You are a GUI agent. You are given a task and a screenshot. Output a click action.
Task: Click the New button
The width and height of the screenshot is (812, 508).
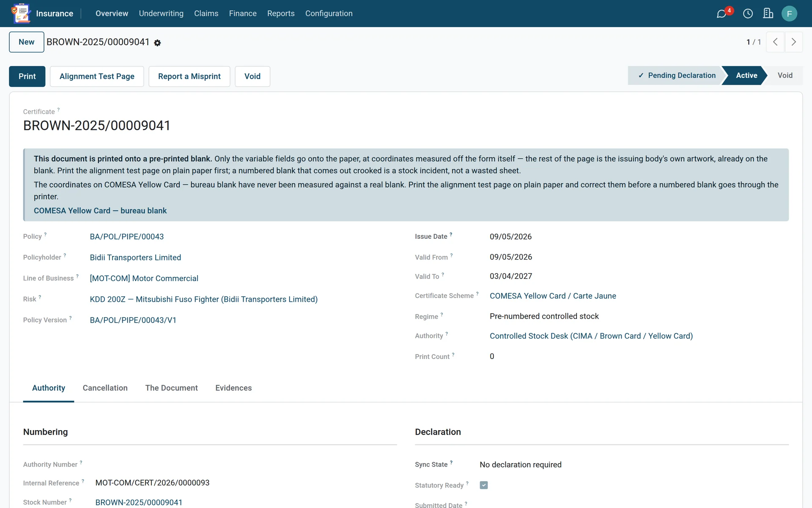click(x=27, y=42)
